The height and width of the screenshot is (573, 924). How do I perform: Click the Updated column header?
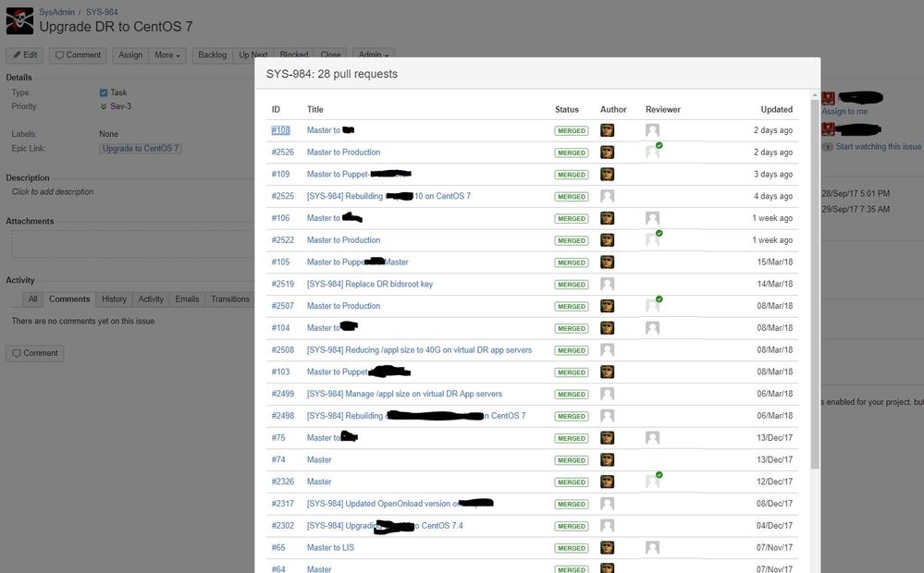pyautogui.click(x=776, y=110)
